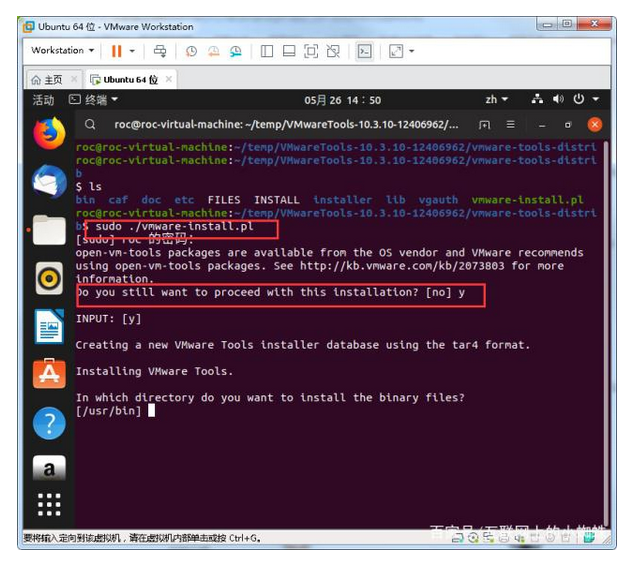Open Ubuntu Software from the dock
Viewport: 633px width, 563px height.
49,374
